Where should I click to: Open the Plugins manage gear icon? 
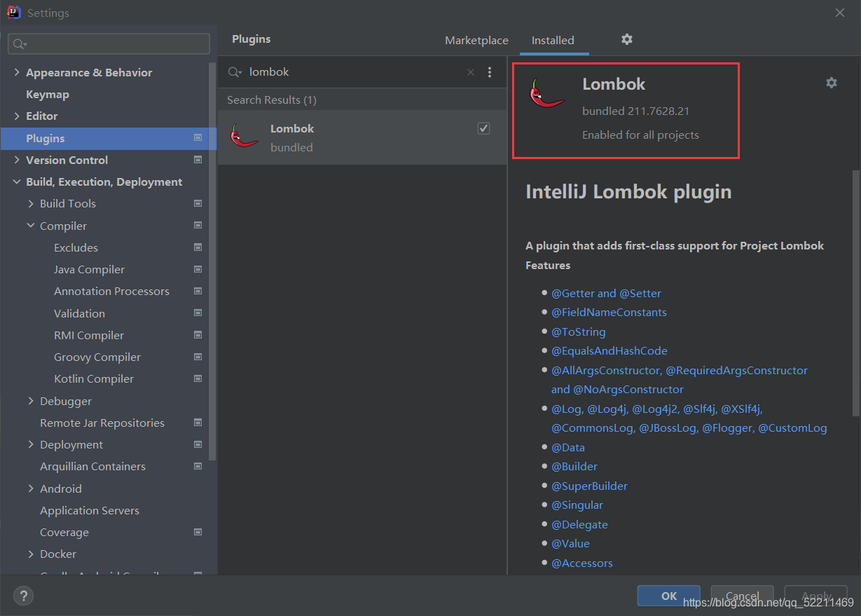(627, 39)
